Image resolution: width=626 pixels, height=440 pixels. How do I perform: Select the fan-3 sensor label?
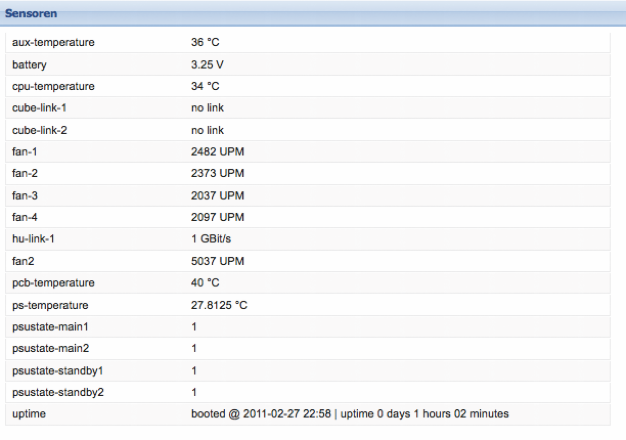(x=24, y=195)
